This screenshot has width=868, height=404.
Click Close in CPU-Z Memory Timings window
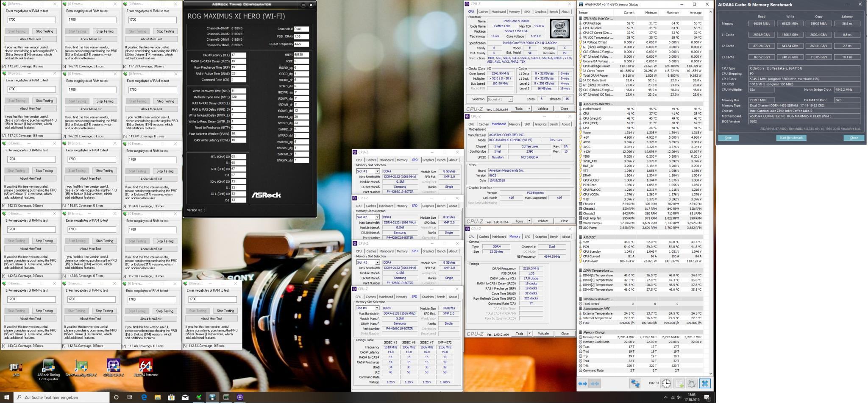[565, 334]
